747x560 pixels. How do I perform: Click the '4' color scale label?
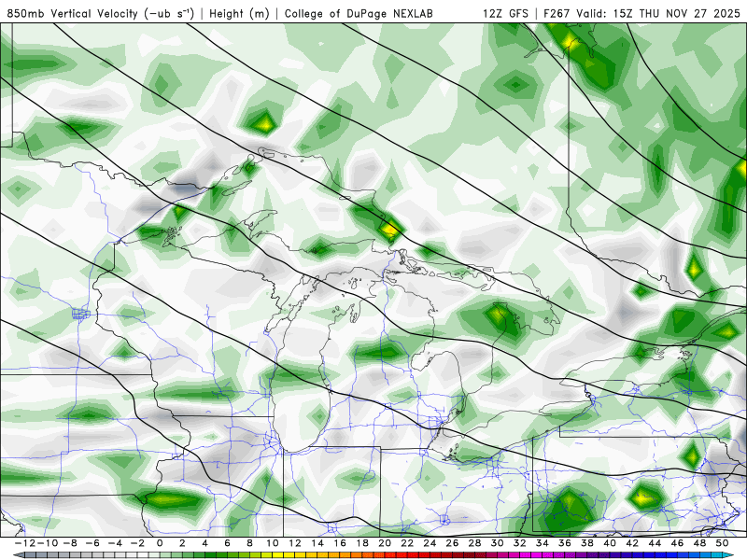pos(204,543)
